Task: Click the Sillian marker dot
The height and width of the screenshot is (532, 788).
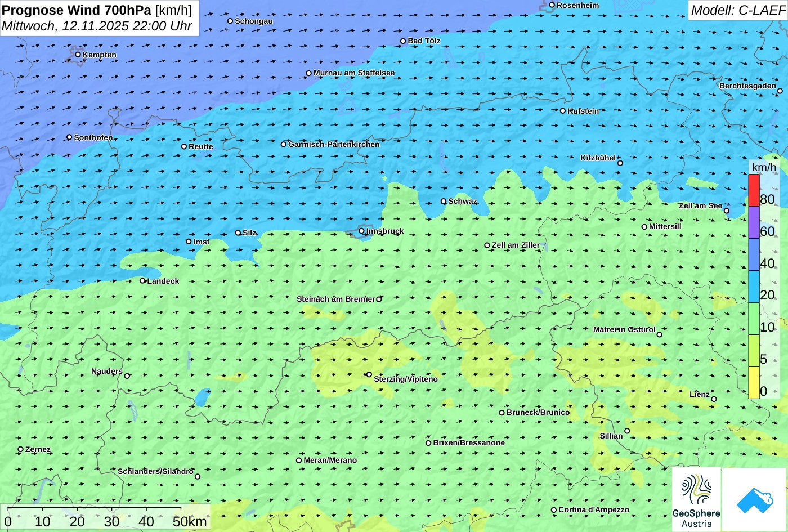Action: click(x=627, y=431)
